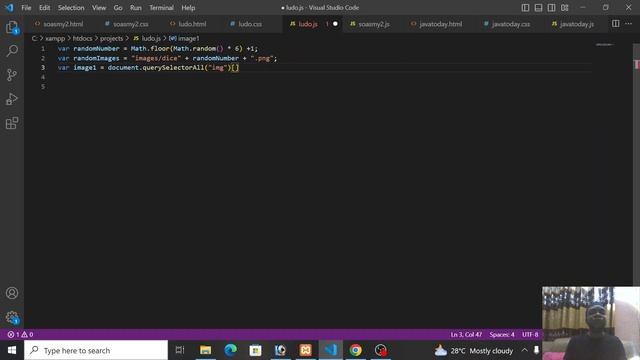Switch to soasmy2.html tab

[60, 24]
